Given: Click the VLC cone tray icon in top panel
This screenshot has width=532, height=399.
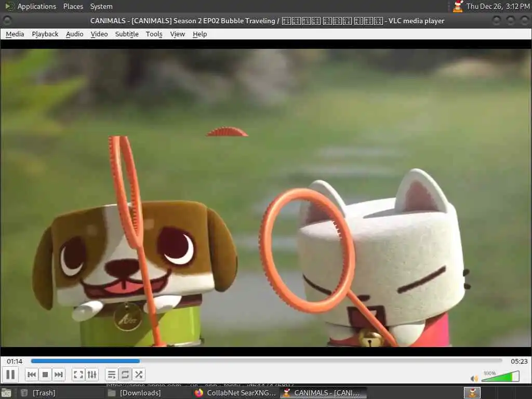Looking at the screenshot, I should click(458, 6).
